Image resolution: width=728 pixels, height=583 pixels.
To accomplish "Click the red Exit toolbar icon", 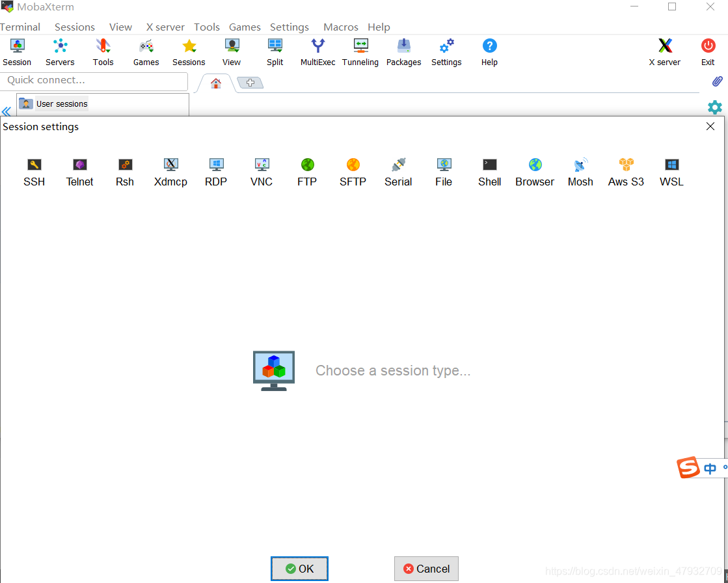I will 708,53.
